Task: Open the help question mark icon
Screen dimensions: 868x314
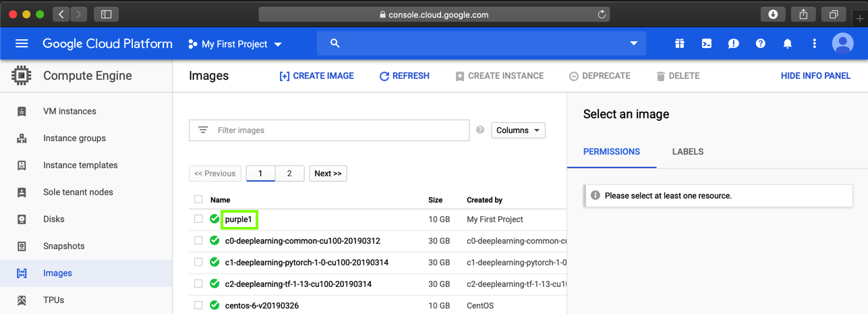Action: pos(760,44)
